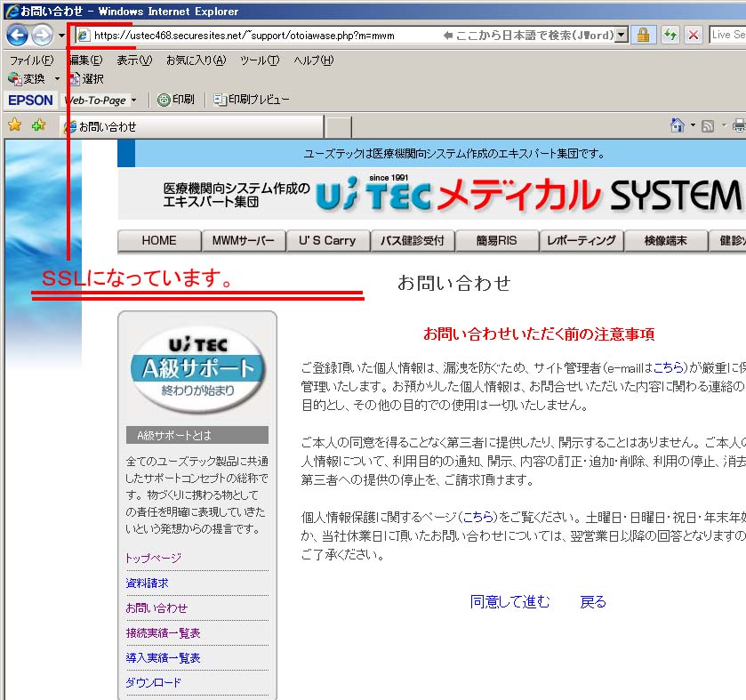This screenshot has width=746, height=700.
Task: Open a new blank tab
Action: (338, 127)
